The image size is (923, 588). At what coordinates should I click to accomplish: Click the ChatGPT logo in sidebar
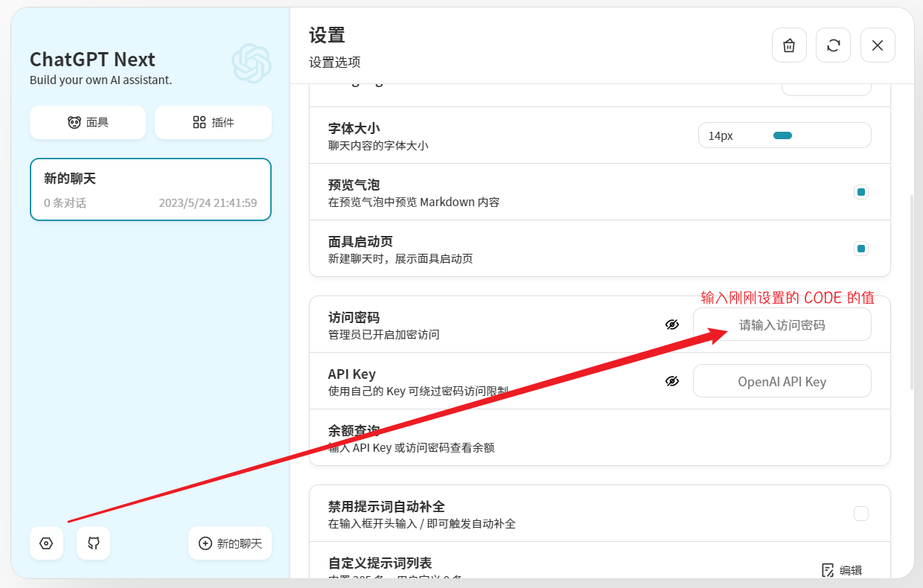click(x=251, y=63)
